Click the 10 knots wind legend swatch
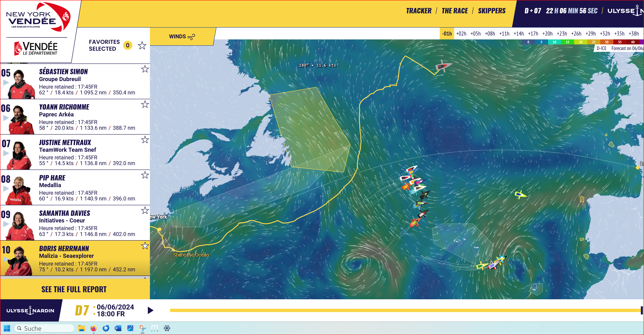This screenshot has width=644, height=335. (554, 42)
